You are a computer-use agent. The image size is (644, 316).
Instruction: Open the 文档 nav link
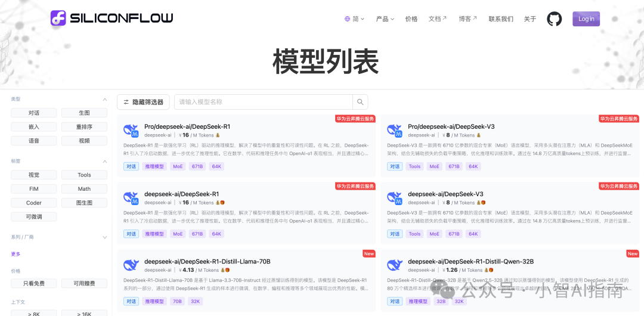(x=438, y=19)
